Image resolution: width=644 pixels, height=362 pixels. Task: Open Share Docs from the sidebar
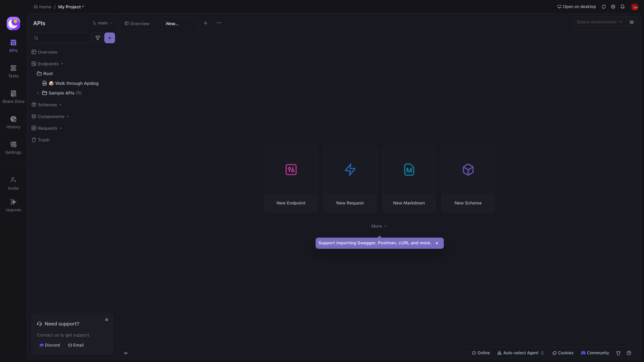click(13, 96)
